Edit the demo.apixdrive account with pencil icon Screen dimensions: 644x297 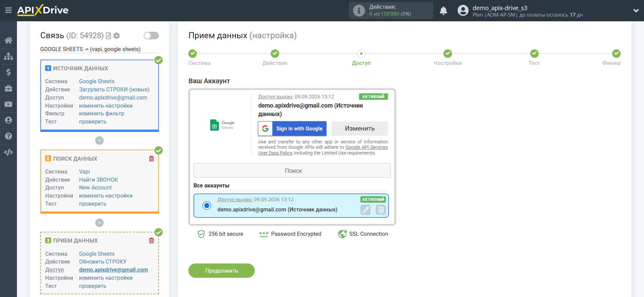click(x=366, y=210)
